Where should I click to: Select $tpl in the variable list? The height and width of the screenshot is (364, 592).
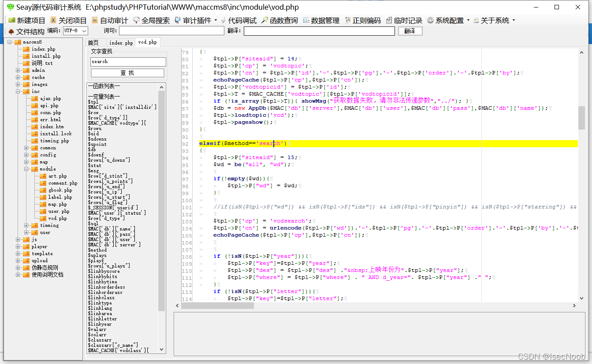[x=93, y=102]
